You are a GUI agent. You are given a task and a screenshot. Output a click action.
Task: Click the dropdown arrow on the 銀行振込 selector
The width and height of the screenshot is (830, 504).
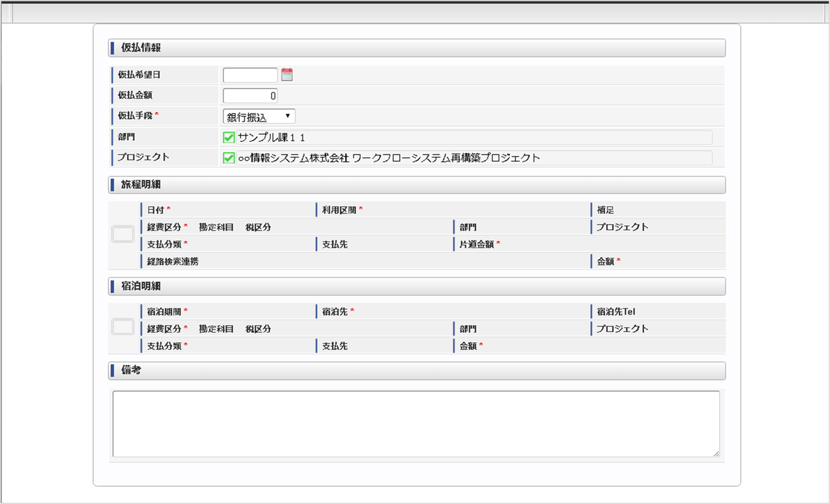tap(288, 116)
